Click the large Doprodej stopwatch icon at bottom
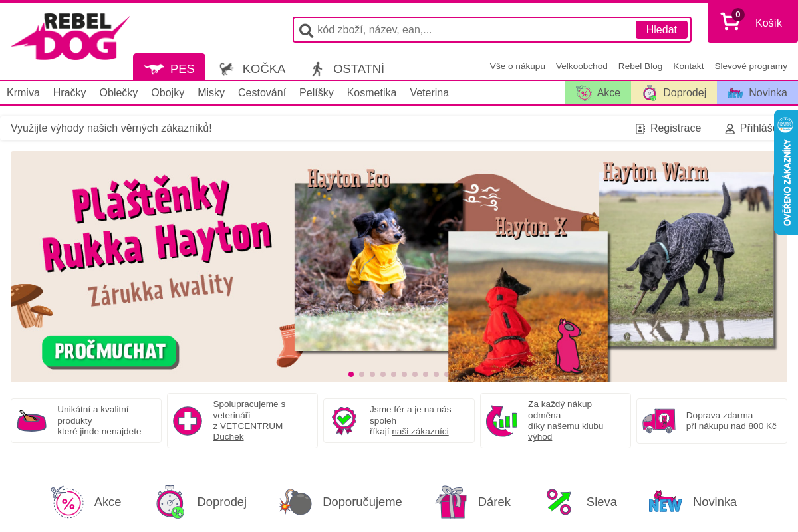The image size is (798, 532). (170, 502)
